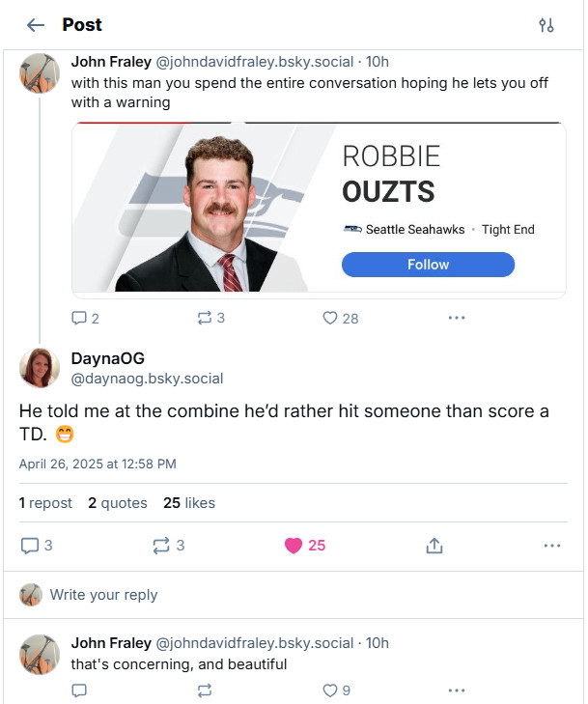Open more options on bottom reply
Viewport: 588px width, 704px height.
[457, 690]
